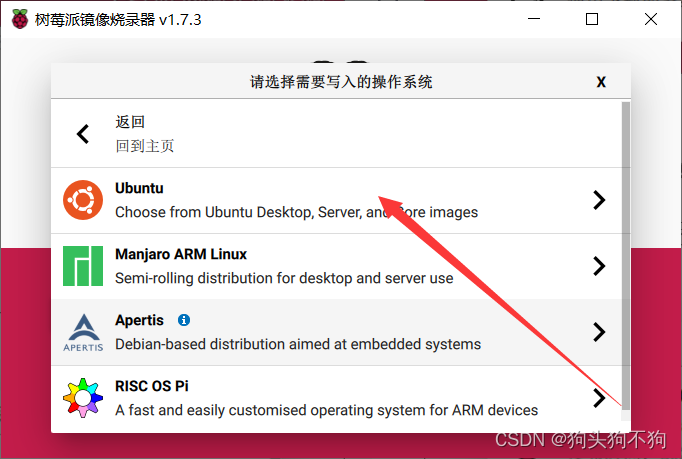Image resolution: width=682 pixels, height=459 pixels.
Task: Click the info icon next to Apertis
Action: pyautogui.click(x=184, y=320)
